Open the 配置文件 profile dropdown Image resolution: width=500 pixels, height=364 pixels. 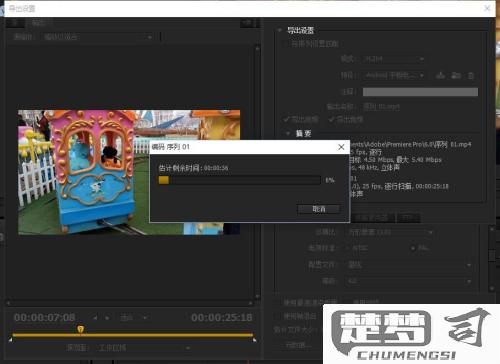point(409,265)
